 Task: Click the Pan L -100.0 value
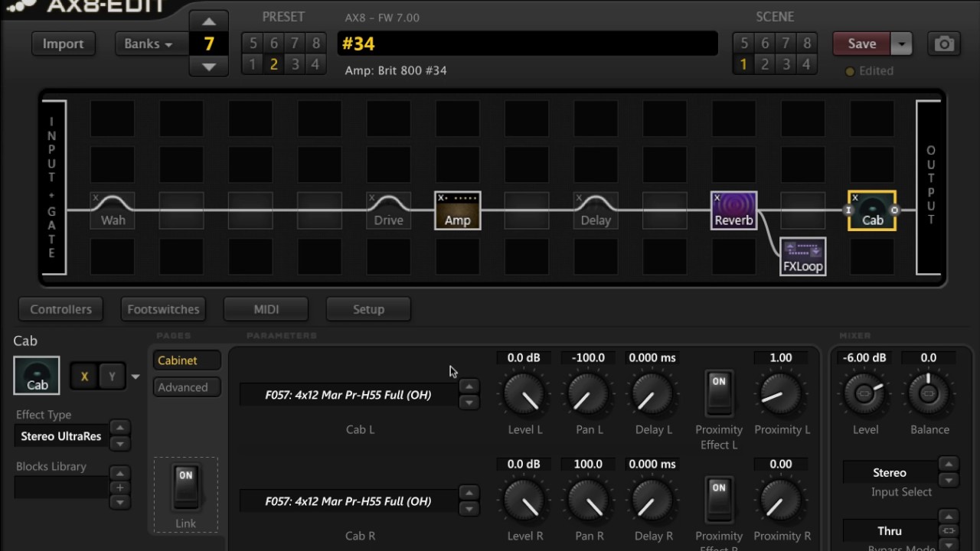pyautogui.click(x=589, y=357)
